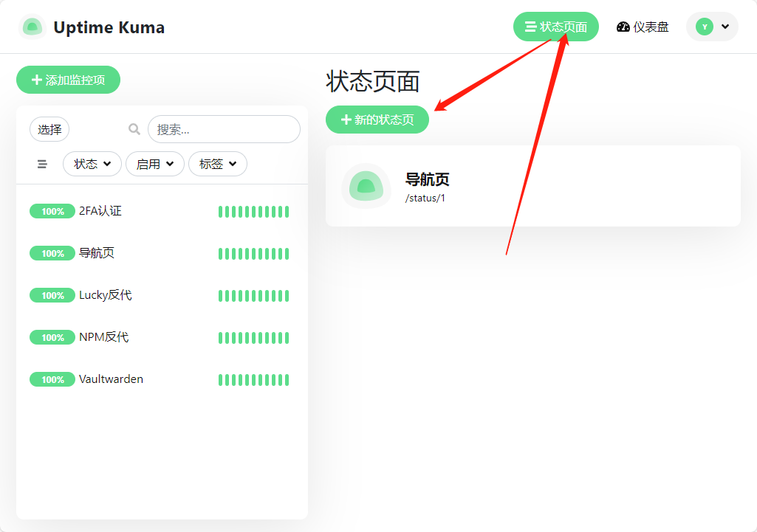The image size is (757, 532).
Task: Open the 状态 filter dropdown
Action: [x=92, y=164]
